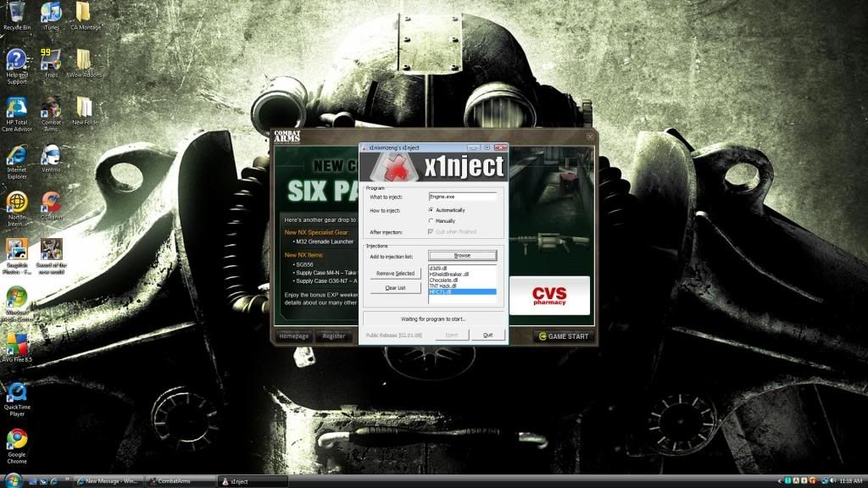Click Show Desktop quick launch icon
This screenshot has width=868, height=488.
point(33,481)
